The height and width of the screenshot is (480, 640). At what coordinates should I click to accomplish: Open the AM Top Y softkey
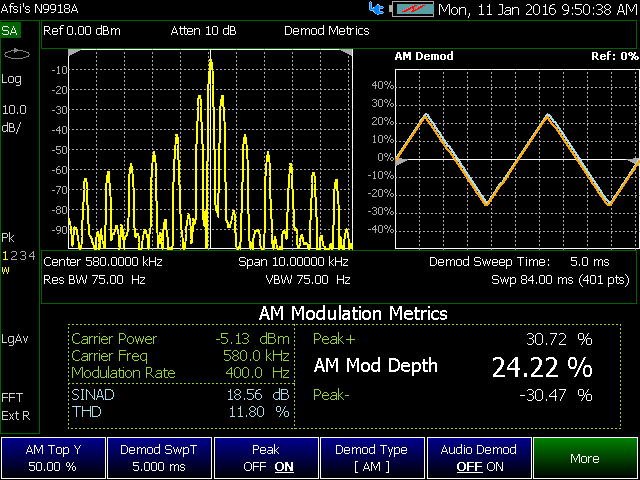tap(53, 458)
